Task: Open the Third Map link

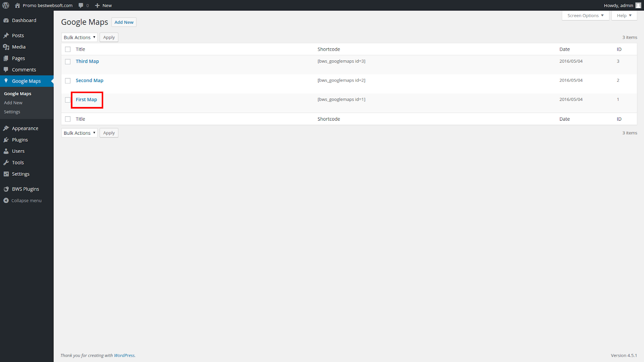Action: coord(87,61)
